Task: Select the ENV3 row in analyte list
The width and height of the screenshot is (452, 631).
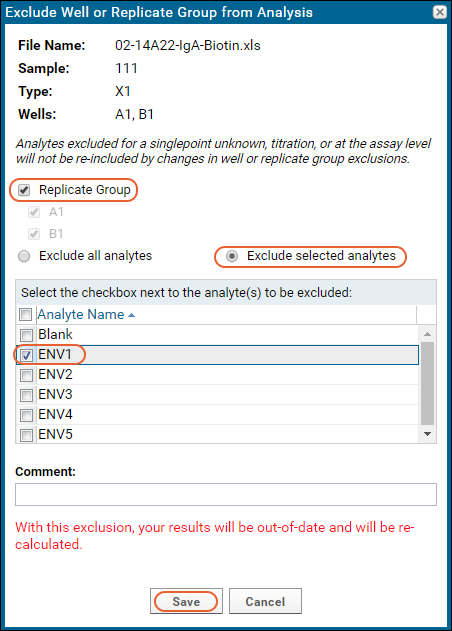Action: [217, 394]
